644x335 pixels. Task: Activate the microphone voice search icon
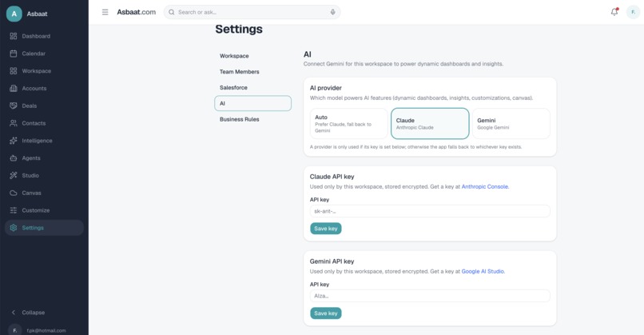coord(332,12)
